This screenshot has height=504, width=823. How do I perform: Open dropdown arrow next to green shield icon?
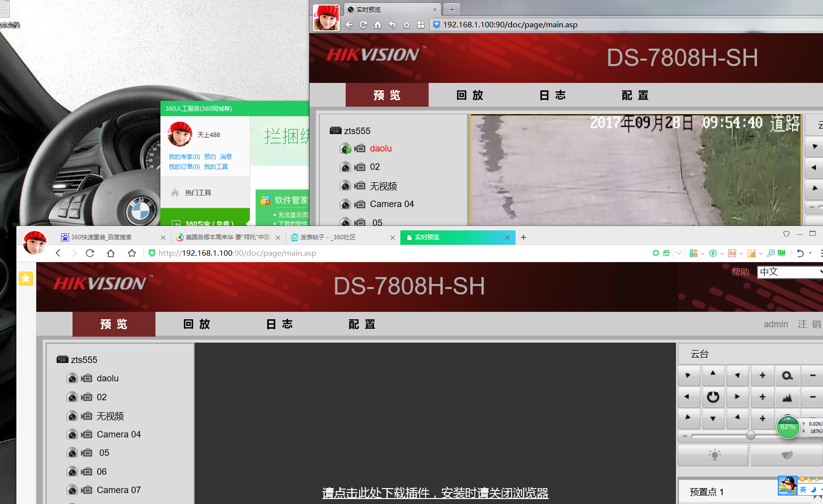pos(722,254)
